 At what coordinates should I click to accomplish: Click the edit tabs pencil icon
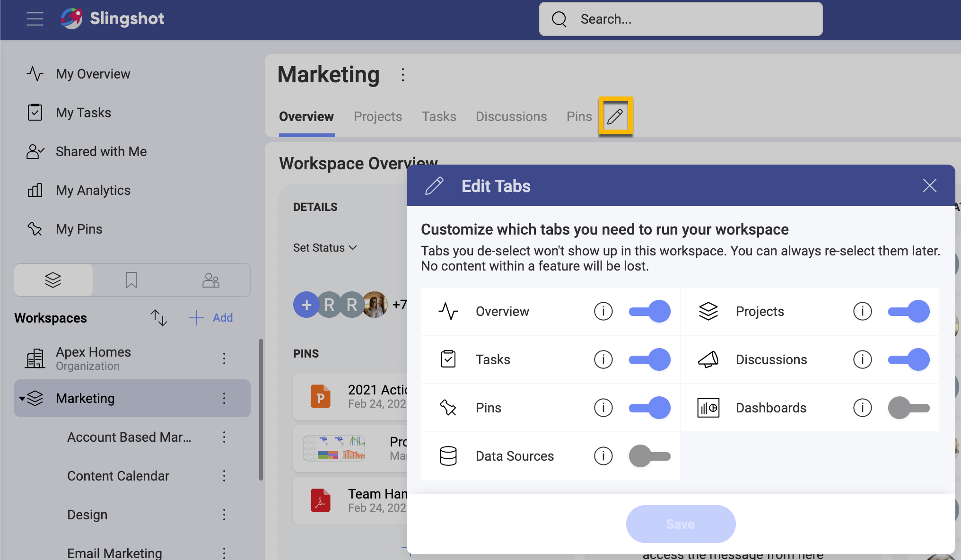(615, 116)
